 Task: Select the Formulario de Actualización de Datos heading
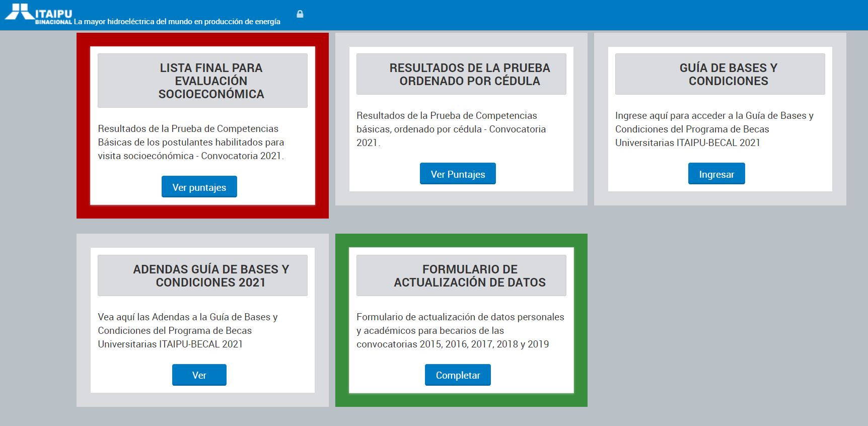(x=461, y=275)
